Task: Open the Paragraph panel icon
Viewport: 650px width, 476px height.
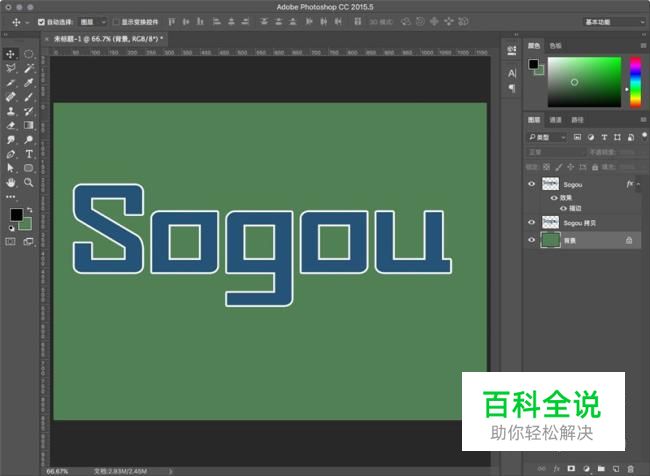Action: pyautogui.click(x=512, y=88)
